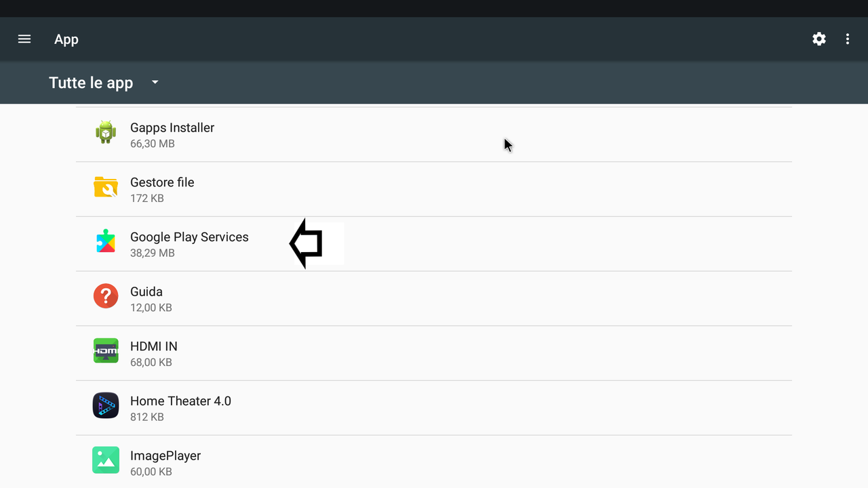
Task: Open the three-dot overflow menu
Action: [848, 39]
